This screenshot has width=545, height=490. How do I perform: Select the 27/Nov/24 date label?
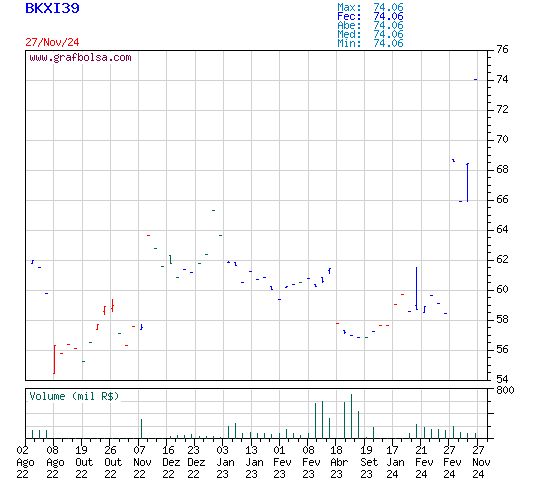[52, 42]
